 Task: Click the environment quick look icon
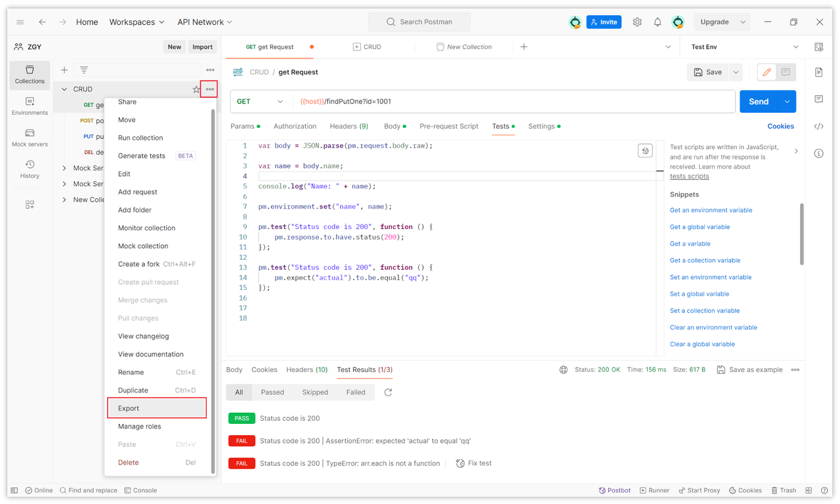click(819, 47)
